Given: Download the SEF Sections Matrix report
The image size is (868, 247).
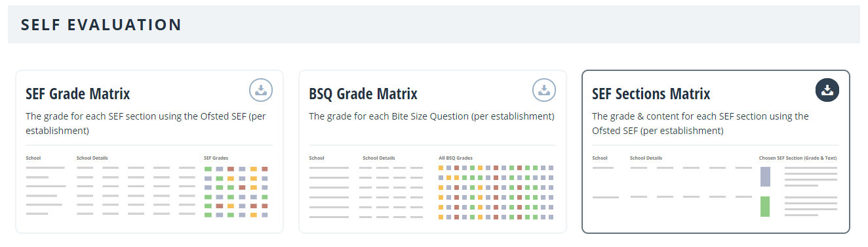Looking at the screenshot, I should (827, 90).
